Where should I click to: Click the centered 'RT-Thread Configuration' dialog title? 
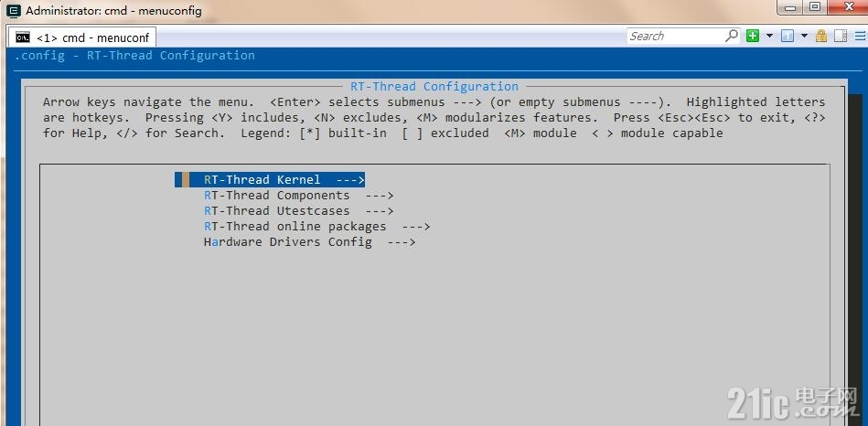coord(434,86)
